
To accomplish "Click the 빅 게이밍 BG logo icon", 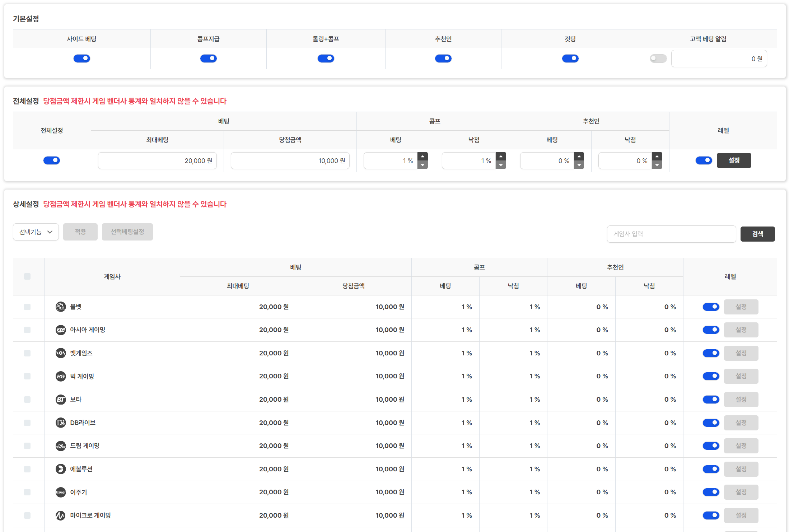I will [61, 376].
